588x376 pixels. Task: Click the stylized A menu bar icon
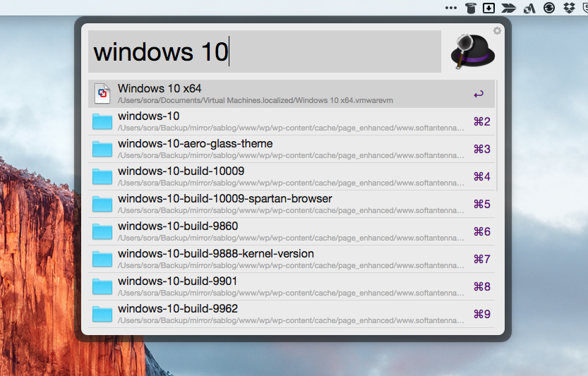coord(529,8)
